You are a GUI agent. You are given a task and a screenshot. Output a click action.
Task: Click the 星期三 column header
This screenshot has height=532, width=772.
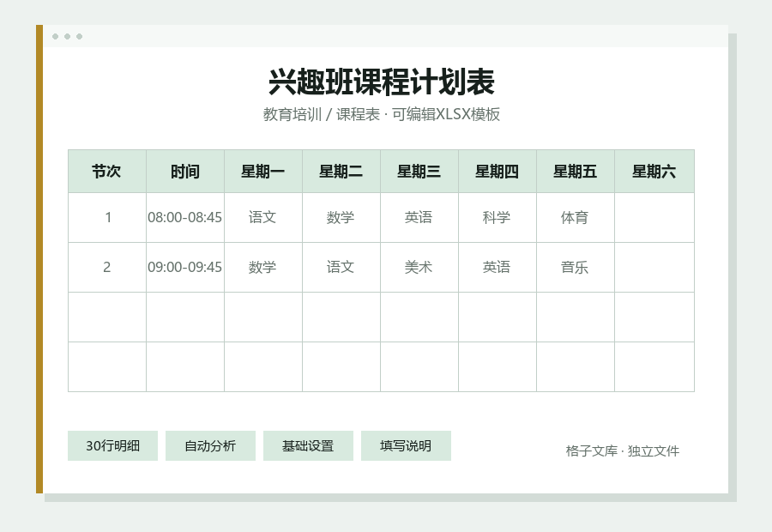click(x=419, y=172)
